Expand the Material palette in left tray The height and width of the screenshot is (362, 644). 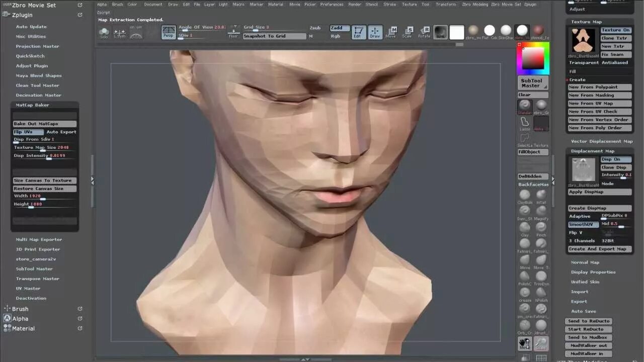(x=23, y=328)
